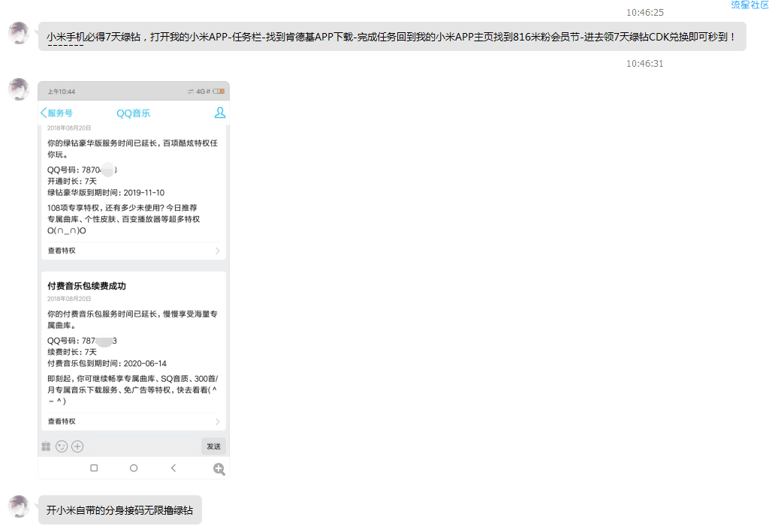Open the emoji smiley picker icon
769x532 pixels.
coord(62,446)
